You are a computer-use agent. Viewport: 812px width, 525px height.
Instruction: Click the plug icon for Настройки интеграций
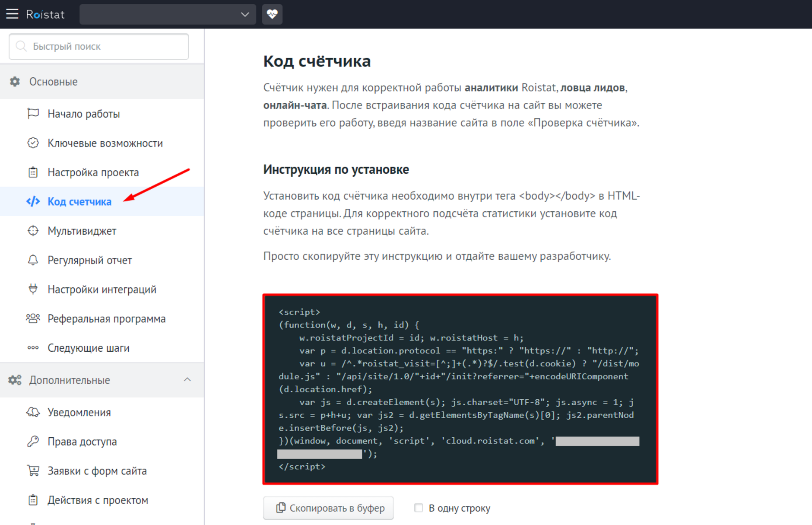[x=33, y=289]
